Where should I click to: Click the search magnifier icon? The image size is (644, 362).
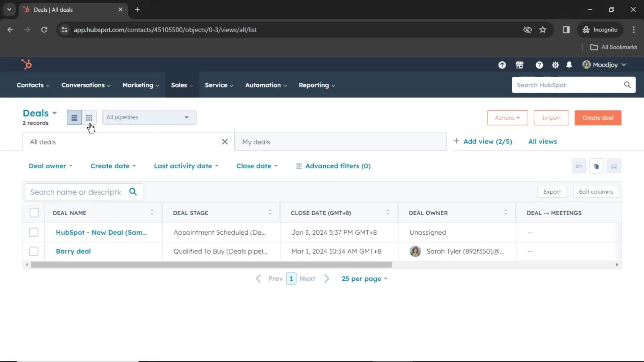click(133, 192)
